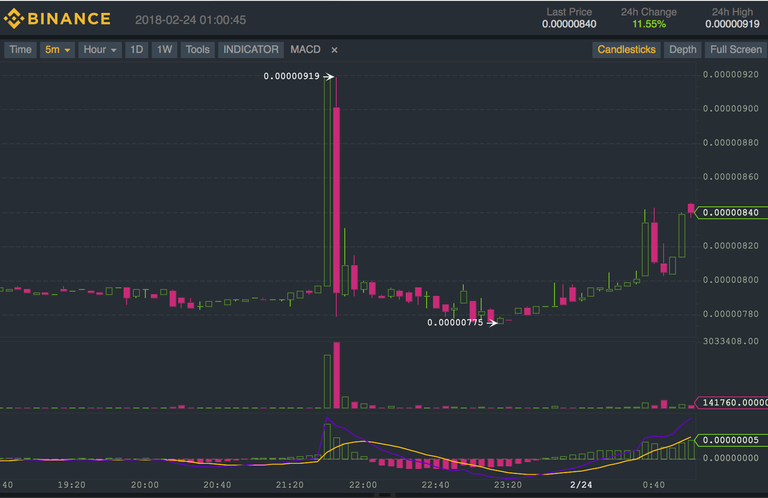Image resolution: width=768 pixels, height=498 pixels.
Task: Click the 19:20 time axis label
Action: click(x=72, y=485)
